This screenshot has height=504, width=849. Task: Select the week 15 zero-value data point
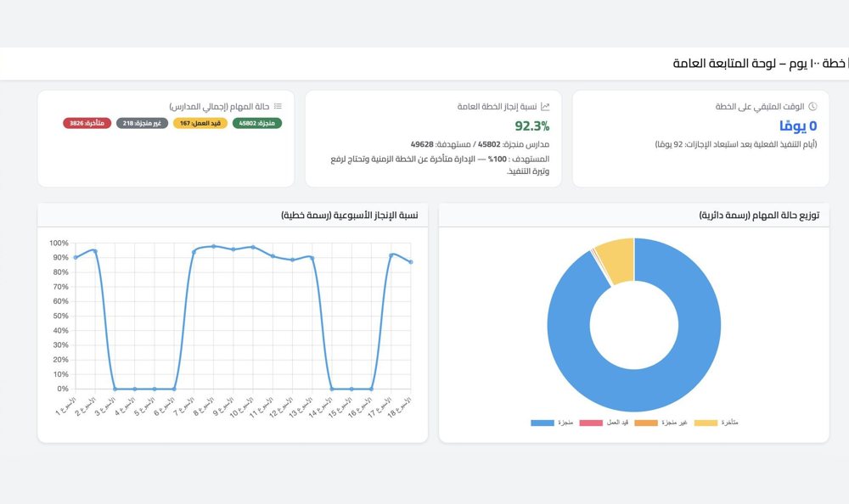point(352,389)
